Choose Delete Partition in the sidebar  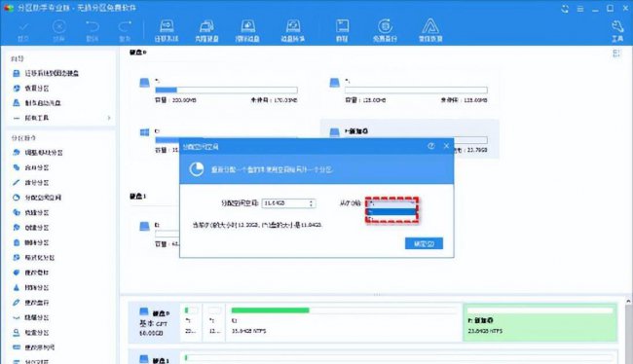click(31, 242)
